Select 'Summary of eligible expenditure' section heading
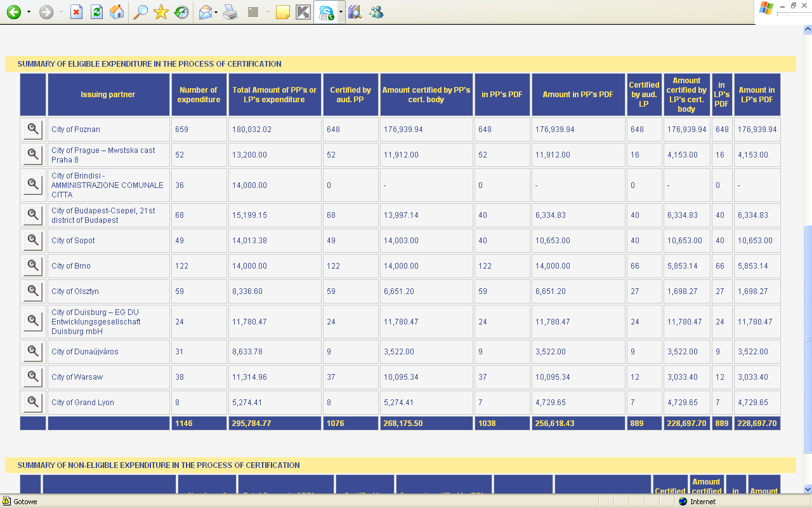 pos(150,64)
